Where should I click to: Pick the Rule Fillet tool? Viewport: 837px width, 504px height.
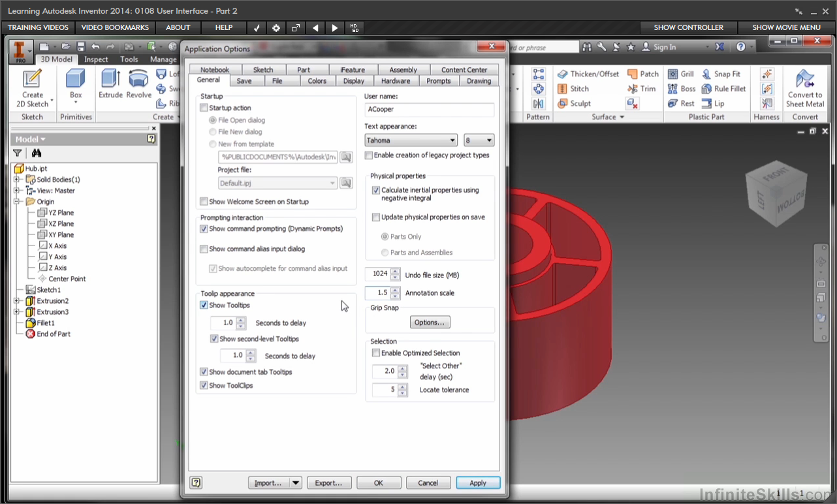point(723,89)
